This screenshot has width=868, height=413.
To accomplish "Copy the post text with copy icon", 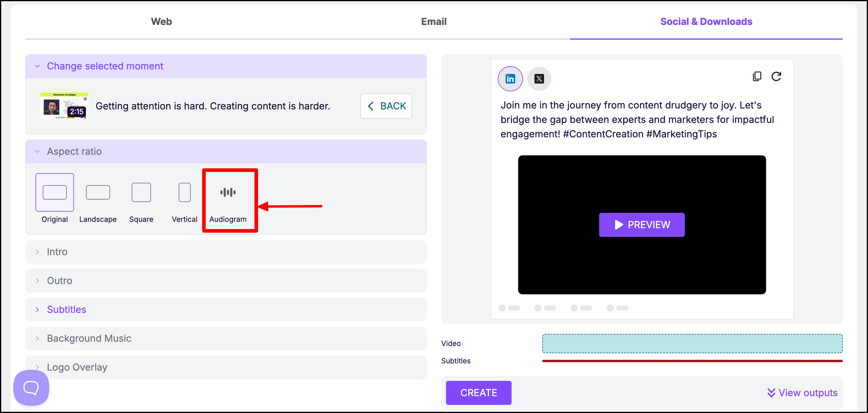I will point(756,76).
